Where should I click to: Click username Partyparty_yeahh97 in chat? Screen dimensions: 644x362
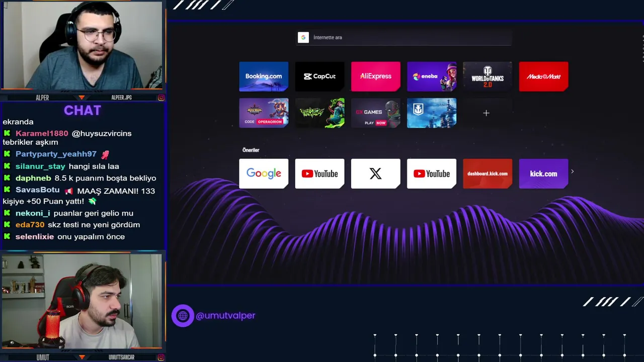click(56, 154)
